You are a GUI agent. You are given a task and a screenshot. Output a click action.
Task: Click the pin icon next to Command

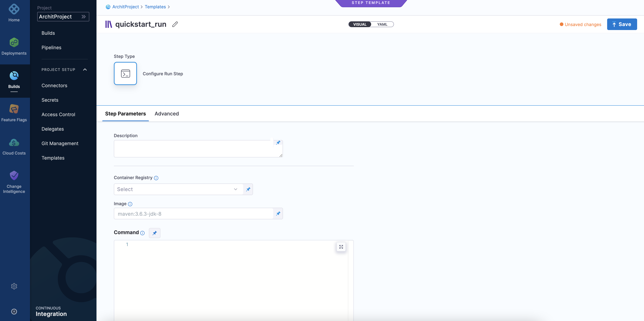coord(154,233)
